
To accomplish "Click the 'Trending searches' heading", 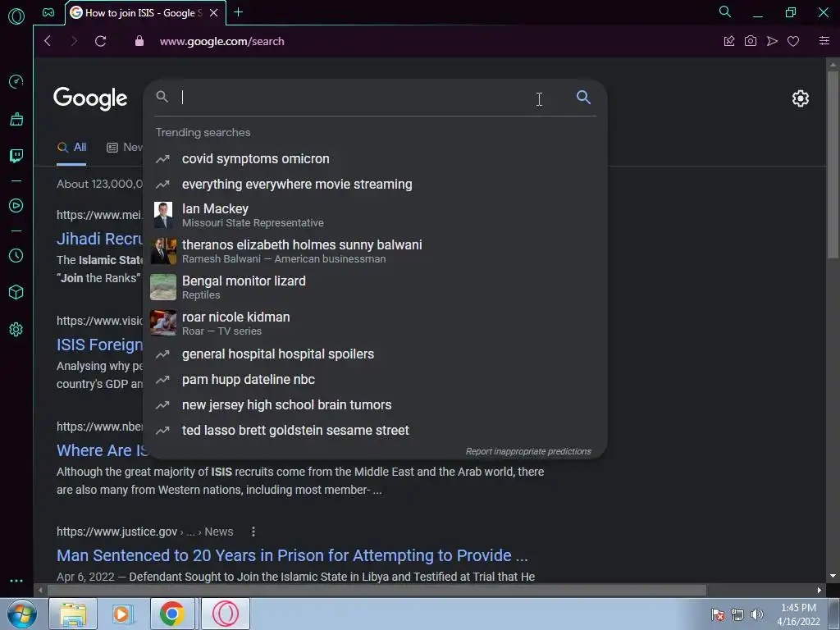I will (203, 132).
